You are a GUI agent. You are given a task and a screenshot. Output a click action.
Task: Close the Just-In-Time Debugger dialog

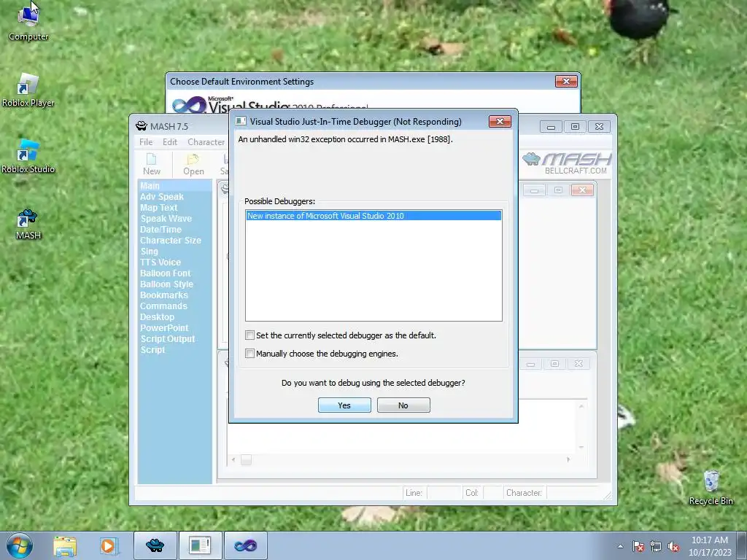(x=500, y=122)
